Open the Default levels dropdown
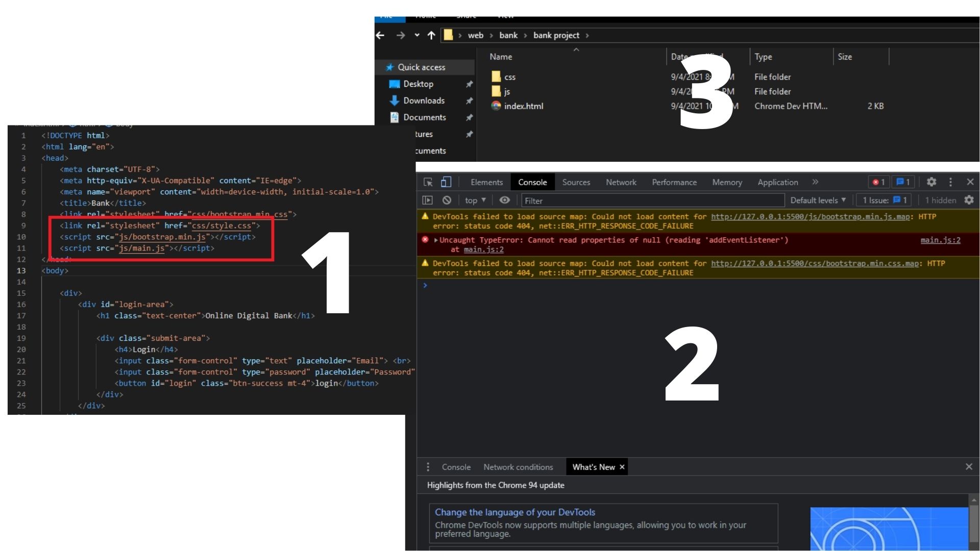Image resolution: width=980 pixels, height=551 pixels. click(x=818, y=200)
